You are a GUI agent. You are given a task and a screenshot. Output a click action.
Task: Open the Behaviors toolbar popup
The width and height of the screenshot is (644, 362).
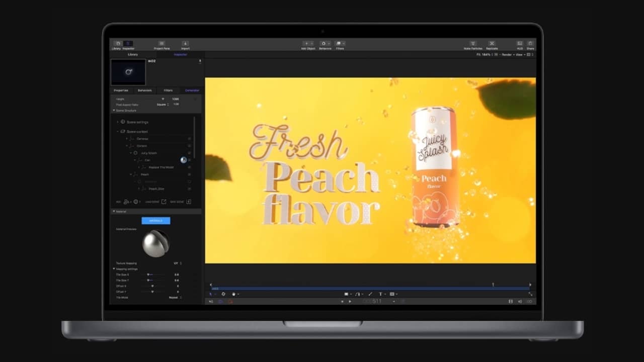[x=325, y=44]
